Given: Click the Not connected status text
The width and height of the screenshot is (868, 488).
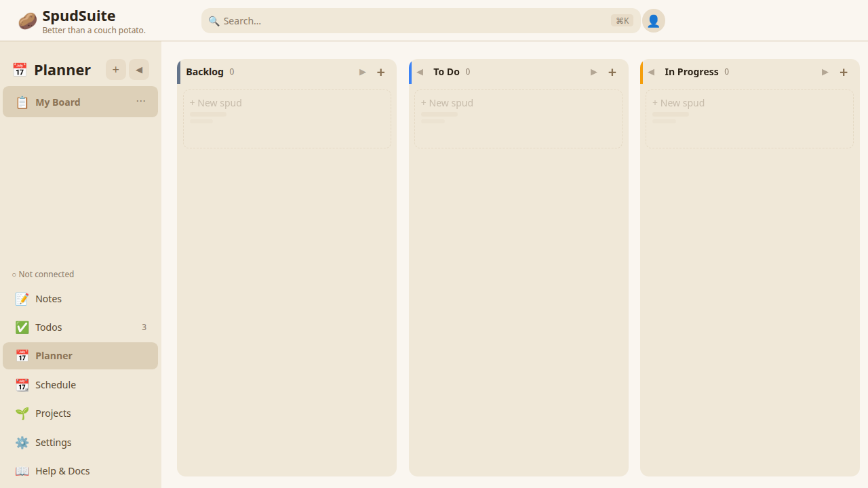Looking at the screenshot, I should [x=43, y=274].
